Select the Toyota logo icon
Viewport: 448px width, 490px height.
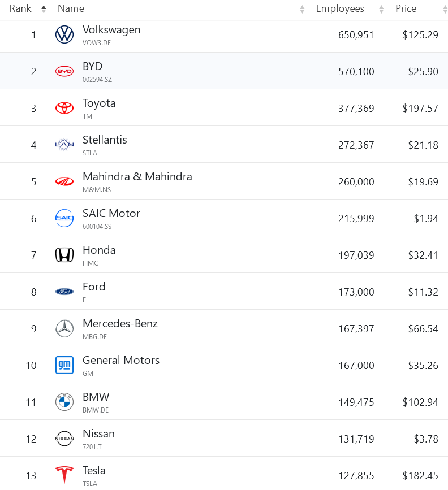click(64, 108)
